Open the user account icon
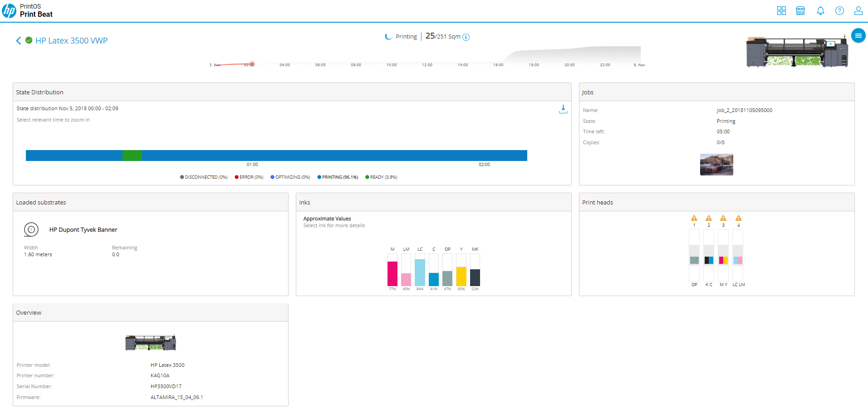The height and width of the screenshot is (409, 868). point(858,11)
